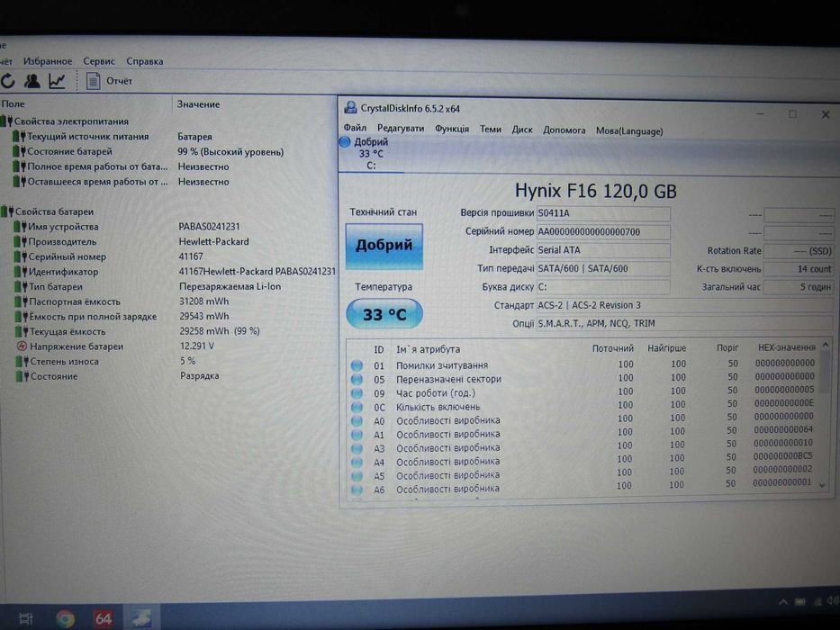Open Chrome from the taskbar
Viewport: 840px width, 630px height.
66,619
